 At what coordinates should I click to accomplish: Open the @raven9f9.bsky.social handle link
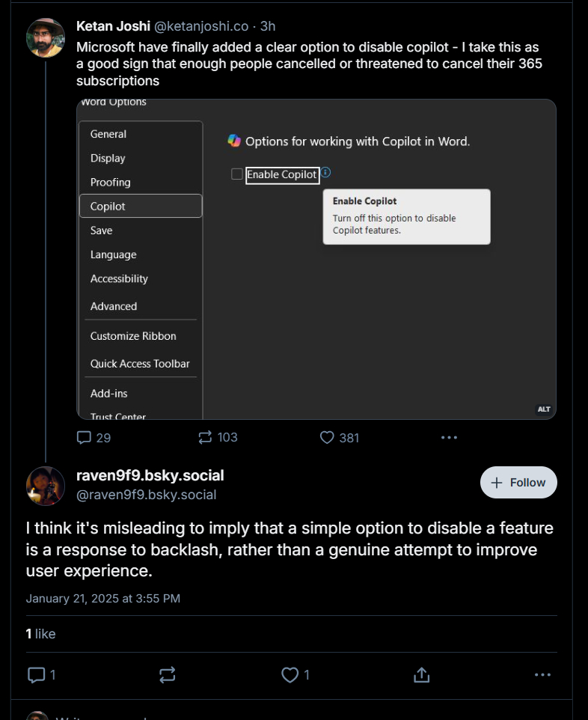(146, 495)
